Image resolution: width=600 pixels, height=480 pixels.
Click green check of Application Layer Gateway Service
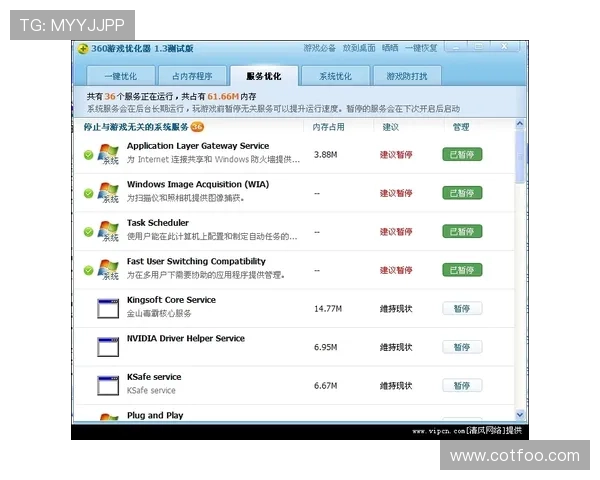point(88,155)
